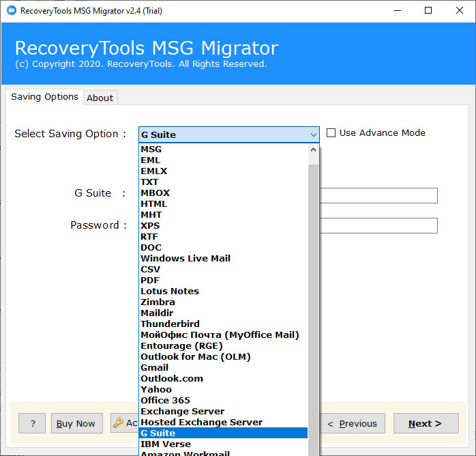Select Entourage (RGE) option
Viewport: 476px width, 456px height.
pyautogui.click(x=224, y=345)
